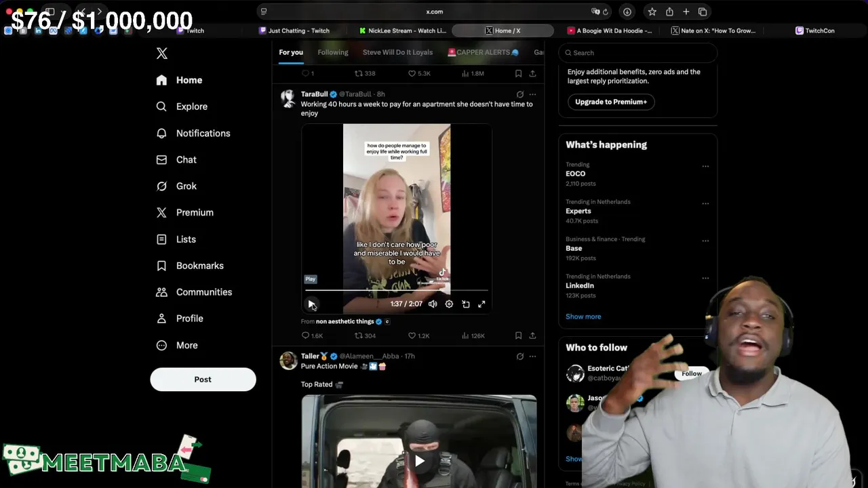The image size is (868, 488).
Task: Open more options for Experts trend
Action: (x=705, y=203)
